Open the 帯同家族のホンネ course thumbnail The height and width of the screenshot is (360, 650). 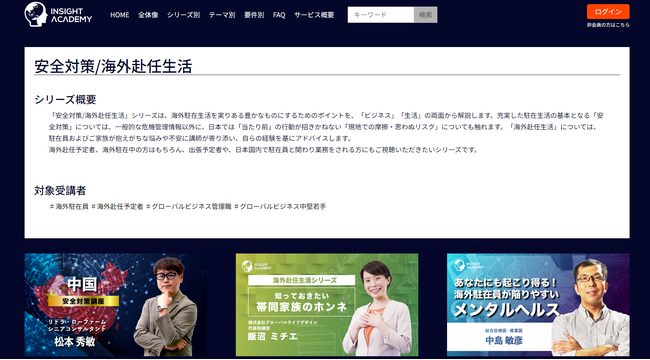pyautogui.click(x=327, y=305)
